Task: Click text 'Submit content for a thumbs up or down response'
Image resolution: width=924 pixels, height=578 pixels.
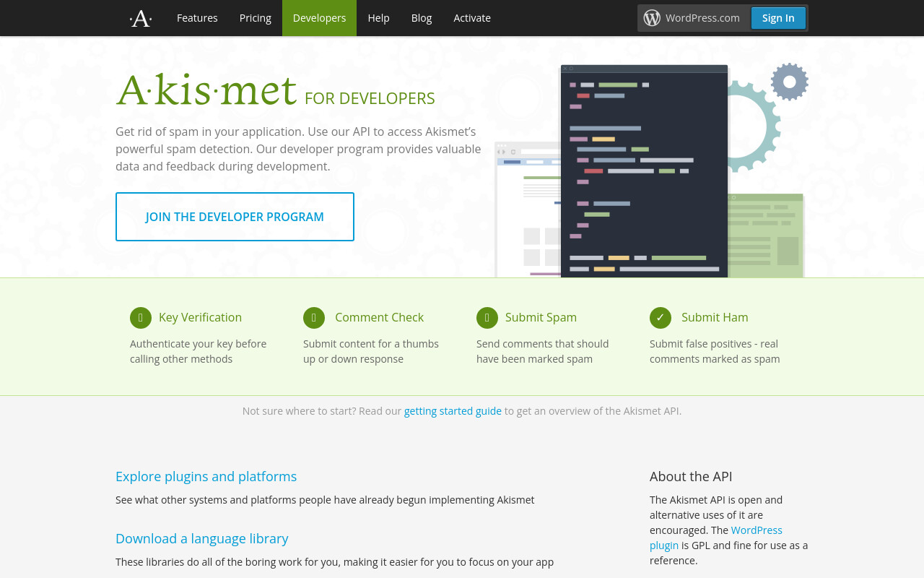Action: [x=371, y=352]
